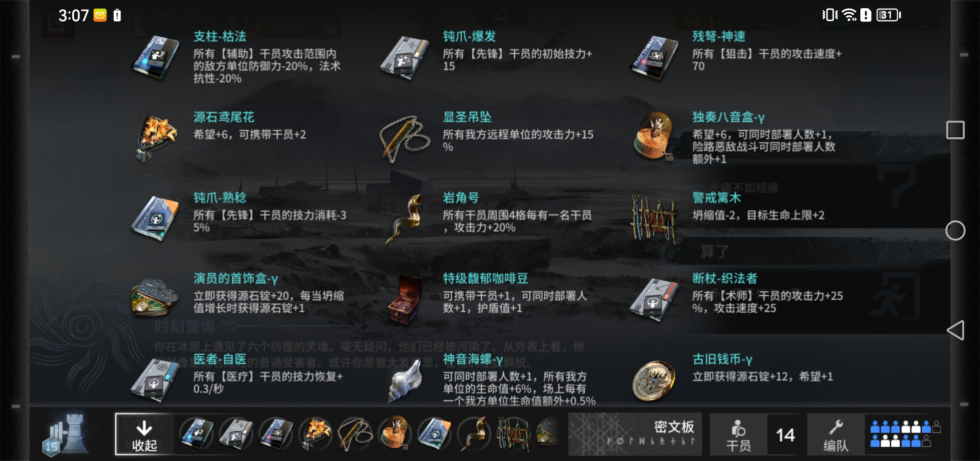Open the 编队 squad formation menu
Viewport: 980px width, 461px height.
(x=836, y=435)
